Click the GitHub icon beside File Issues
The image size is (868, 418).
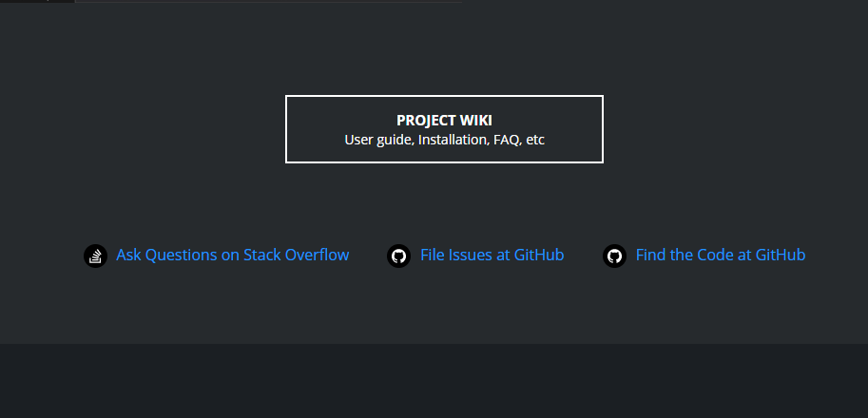coord(398,256)
